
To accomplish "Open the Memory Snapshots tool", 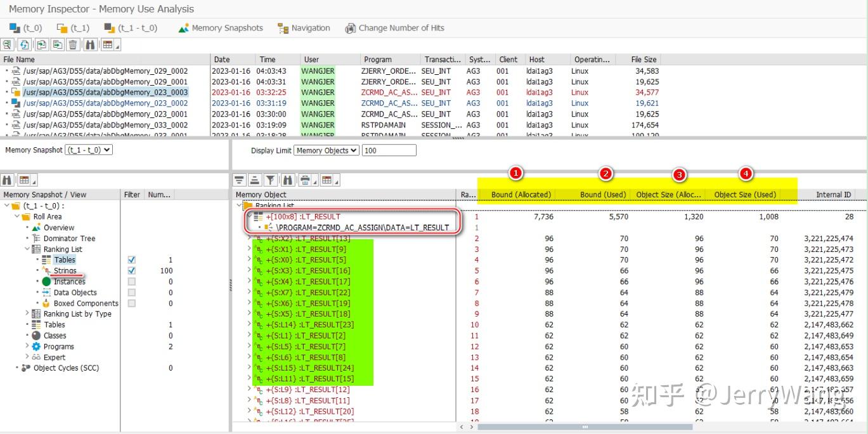I will coord(220,28).
